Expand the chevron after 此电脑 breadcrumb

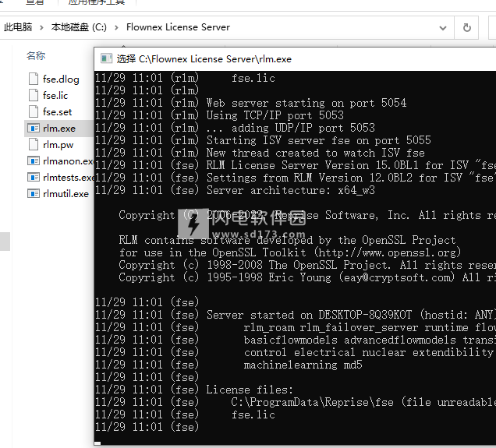pyautogui.click(x=41, y=27)
